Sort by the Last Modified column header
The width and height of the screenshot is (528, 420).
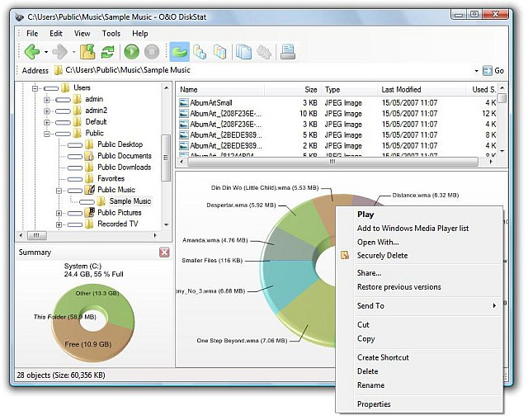422,90
